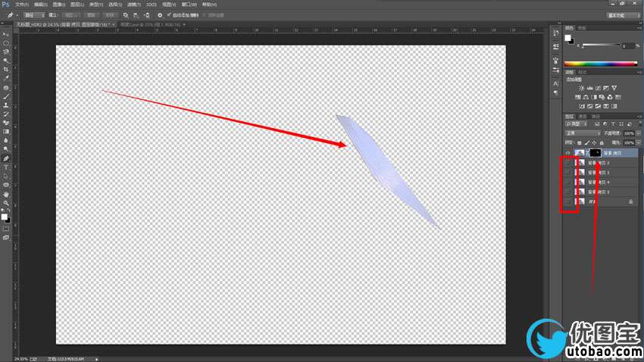Toggle the 自动添加/删除 checkbox in options bar
This screenshot has height=362, width=644.
[x=170, y=14]
